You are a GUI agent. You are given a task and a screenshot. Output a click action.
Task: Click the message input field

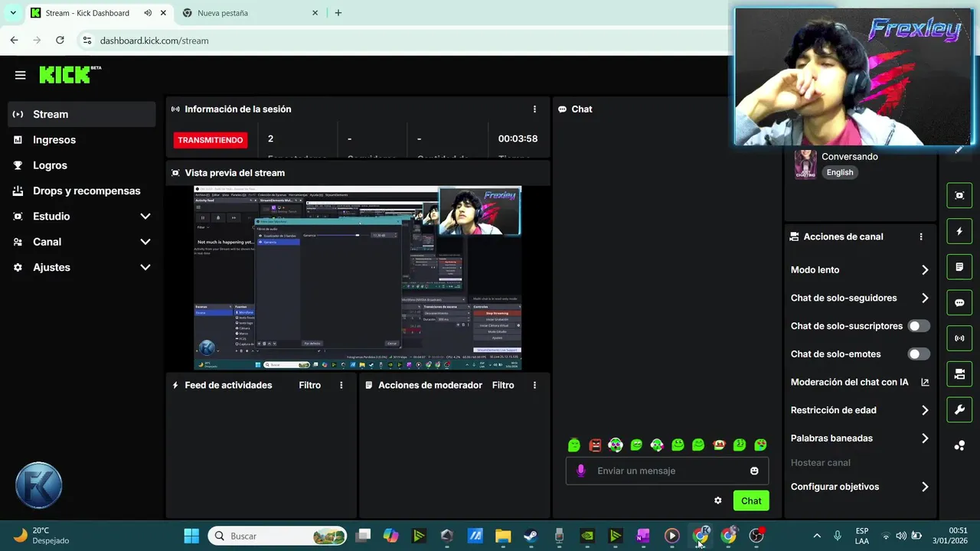(667, 471)
